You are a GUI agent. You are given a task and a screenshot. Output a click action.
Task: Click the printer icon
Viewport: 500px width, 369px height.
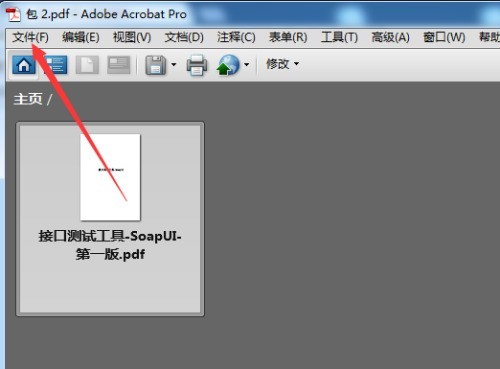tap(197, 65)
